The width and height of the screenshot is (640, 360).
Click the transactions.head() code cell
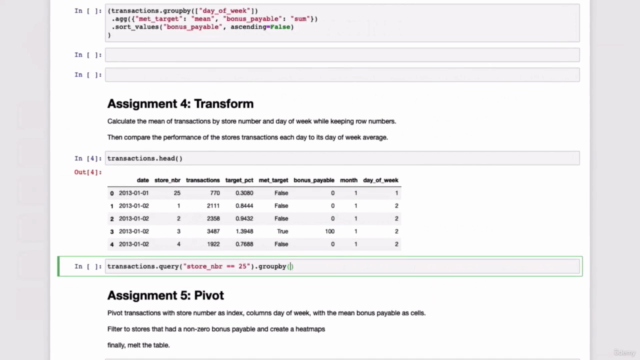coord(342,158)
